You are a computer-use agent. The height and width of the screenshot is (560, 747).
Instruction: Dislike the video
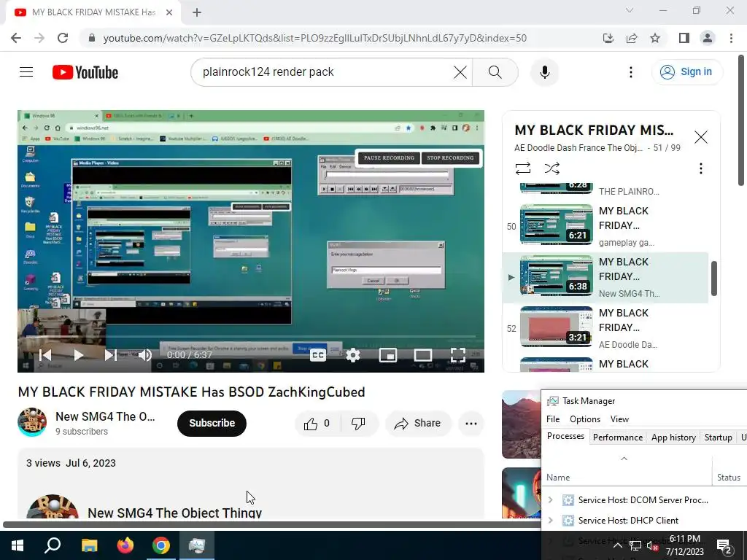[358, 424]
